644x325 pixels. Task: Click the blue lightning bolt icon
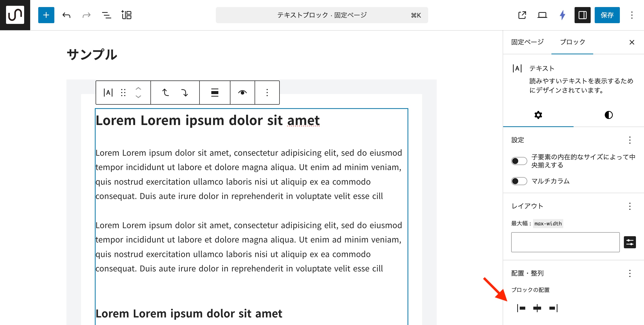tap(562, 15)
